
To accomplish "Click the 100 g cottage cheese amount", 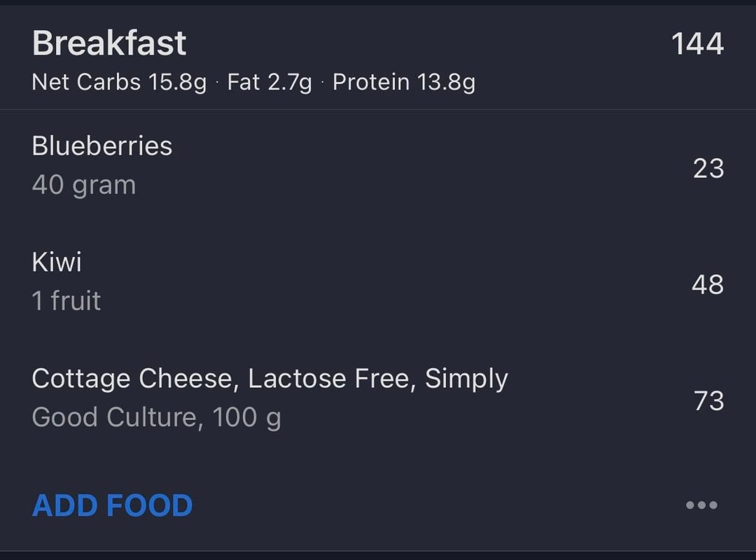I will tap(246, 418).
